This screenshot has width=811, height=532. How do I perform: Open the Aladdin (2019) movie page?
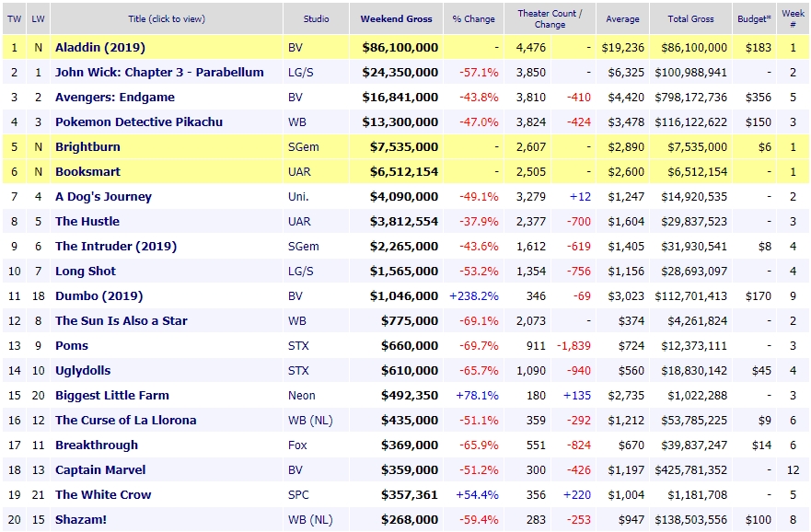99,48
